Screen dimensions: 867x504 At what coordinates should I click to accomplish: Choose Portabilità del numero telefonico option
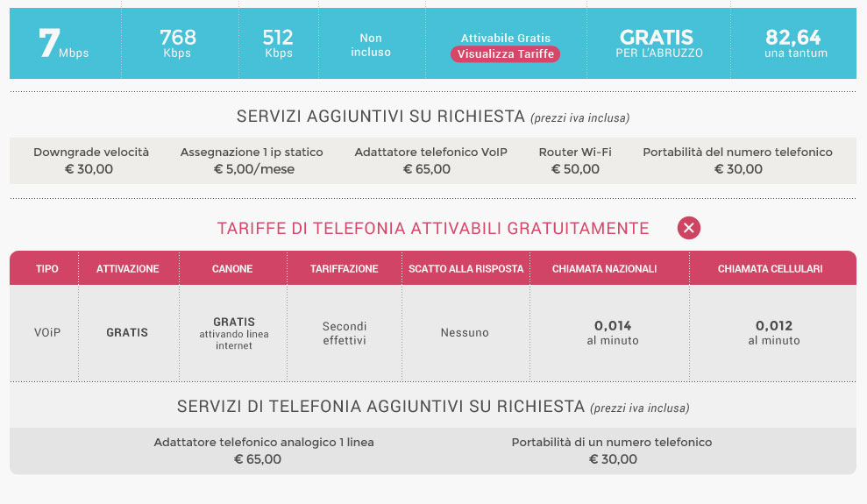(737, 160)
